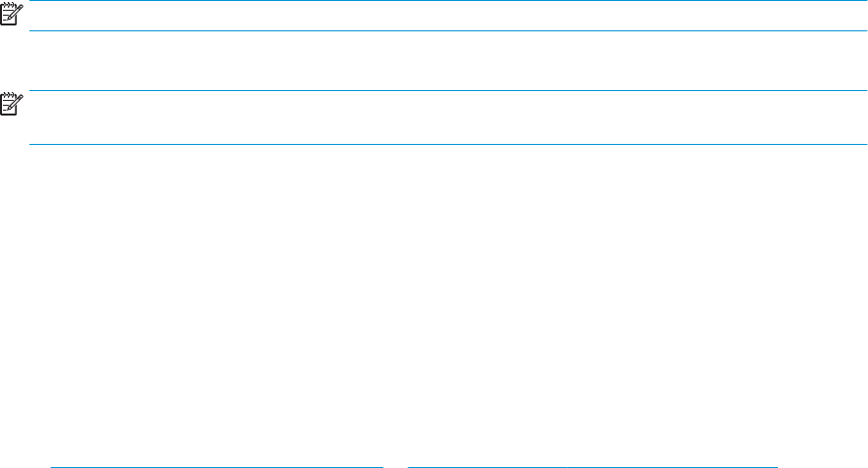Click the gap between bottom left and middle lines

396,467
